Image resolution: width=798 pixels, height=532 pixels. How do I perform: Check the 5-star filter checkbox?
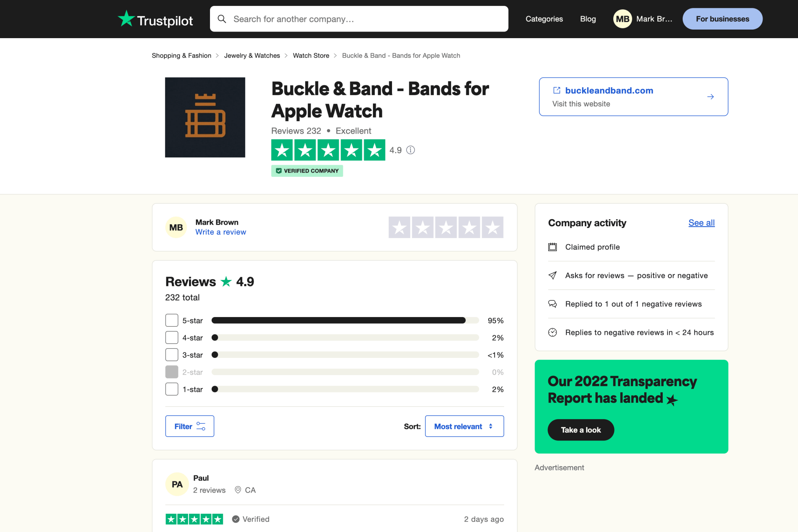(x=172, y=321)
